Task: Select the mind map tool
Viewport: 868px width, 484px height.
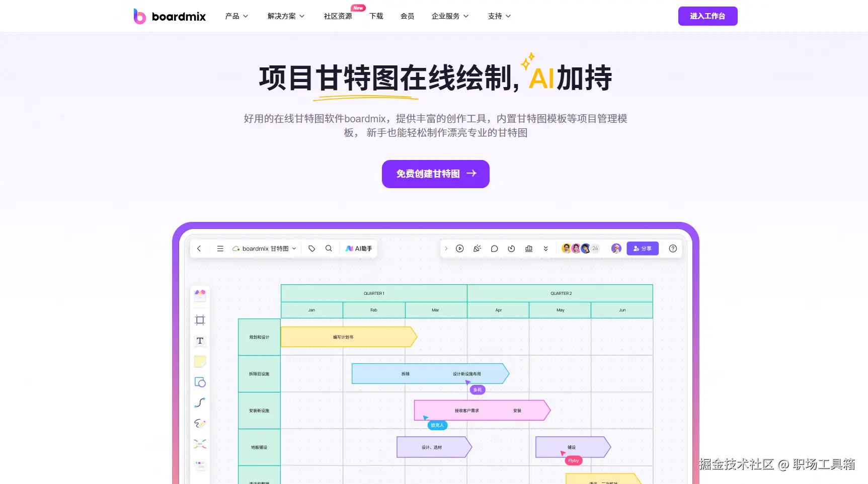Action: point(200,444)
